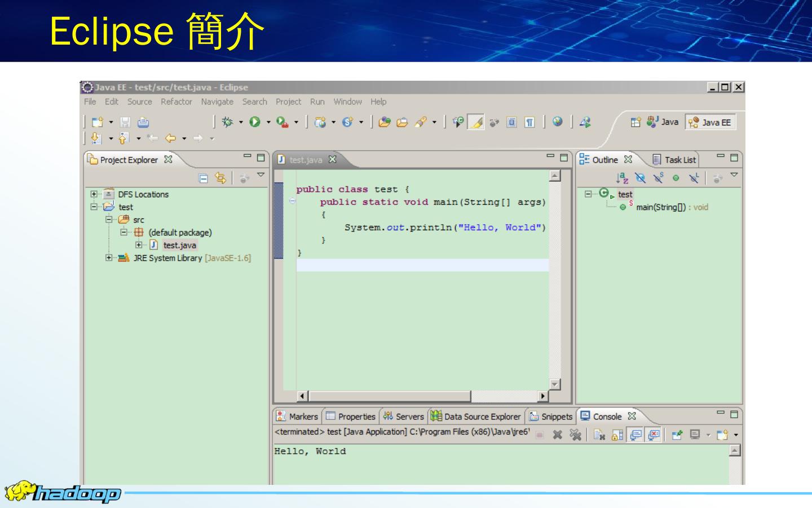Toggle Link with Editor in Project Explorer

[x=220, y=178]
